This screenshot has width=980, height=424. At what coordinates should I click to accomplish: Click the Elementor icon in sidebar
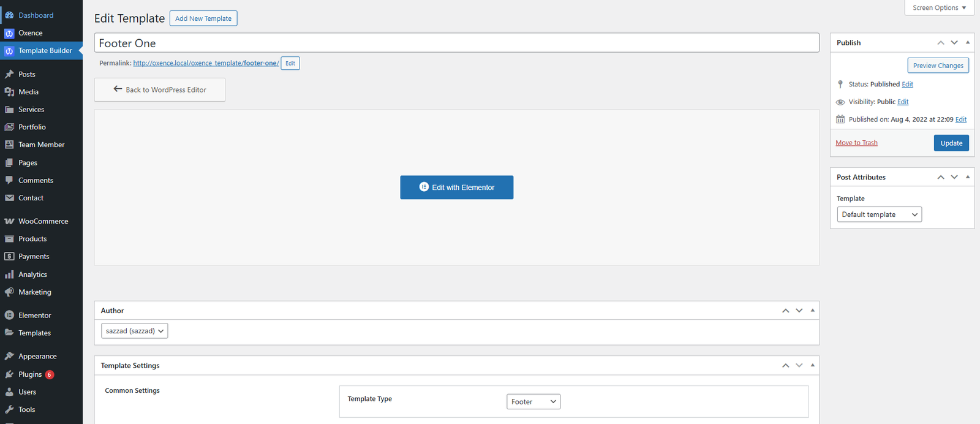coord(9,316)
